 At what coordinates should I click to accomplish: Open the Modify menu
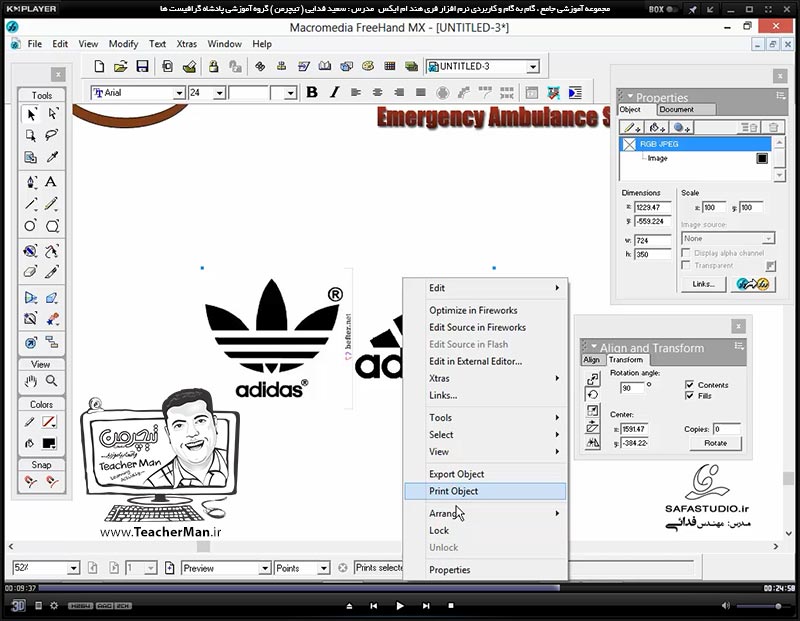click(x=123, y=44)
